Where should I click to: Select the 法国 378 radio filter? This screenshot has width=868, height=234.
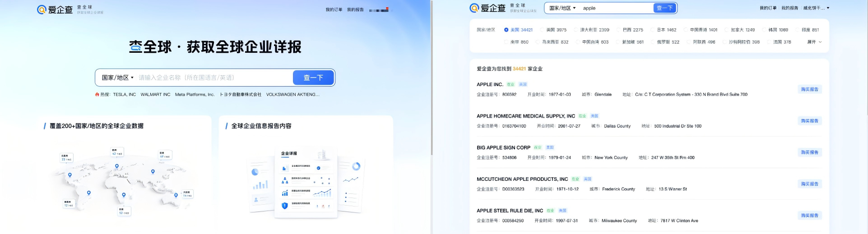point(779,42)
